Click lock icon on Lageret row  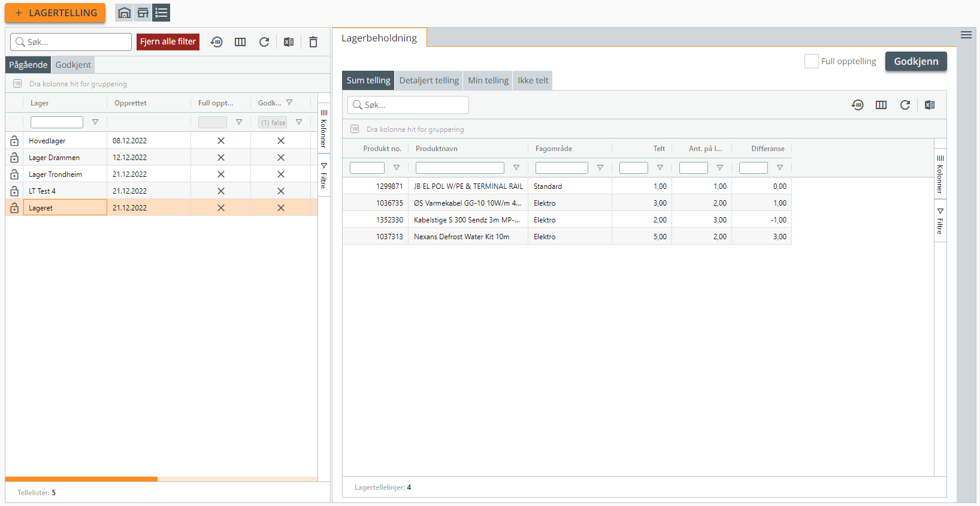coord(14,207)
